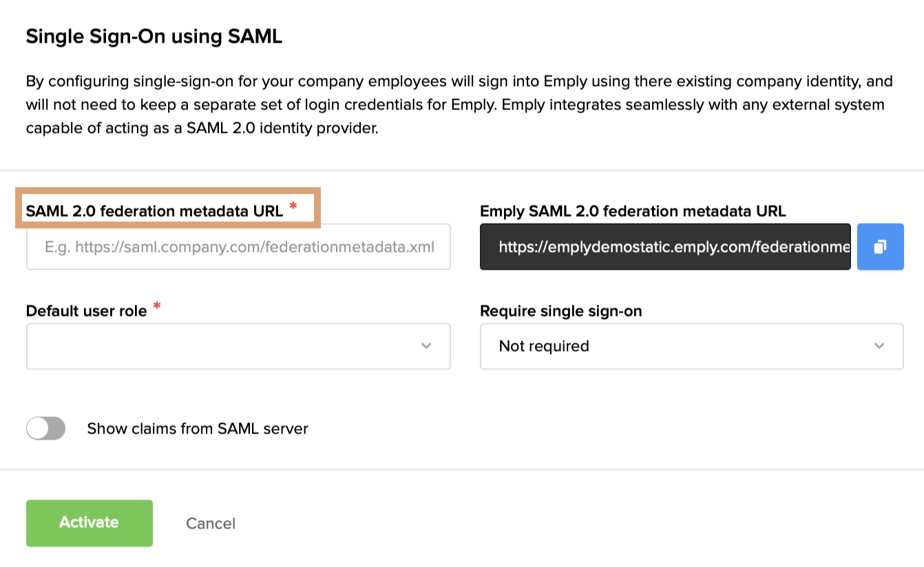Click the red asterisk beside SAML metadata URL
The height and width of the screenshot is (567, 924).
coord(293,207)
